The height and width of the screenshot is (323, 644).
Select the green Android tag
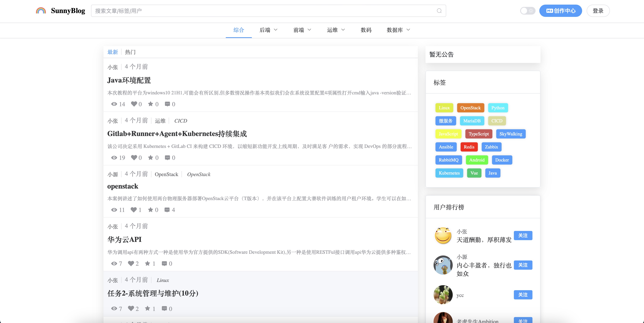tap(477, 160)
